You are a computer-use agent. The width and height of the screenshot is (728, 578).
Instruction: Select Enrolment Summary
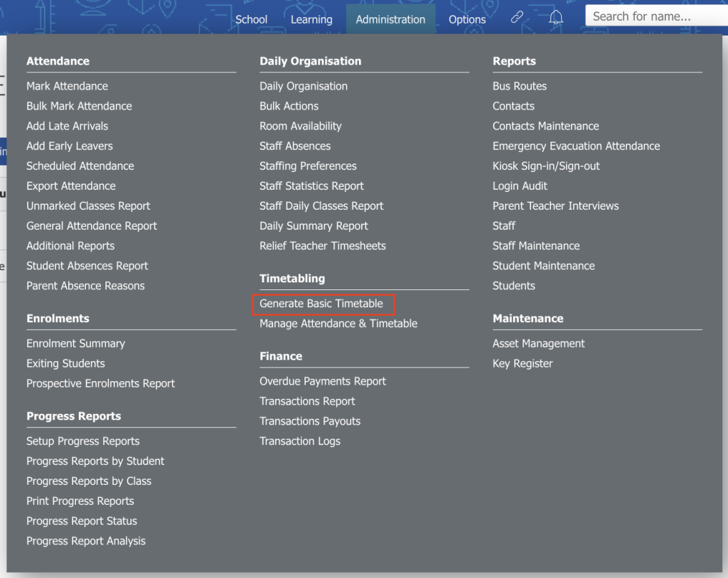[x=75, y=343]
